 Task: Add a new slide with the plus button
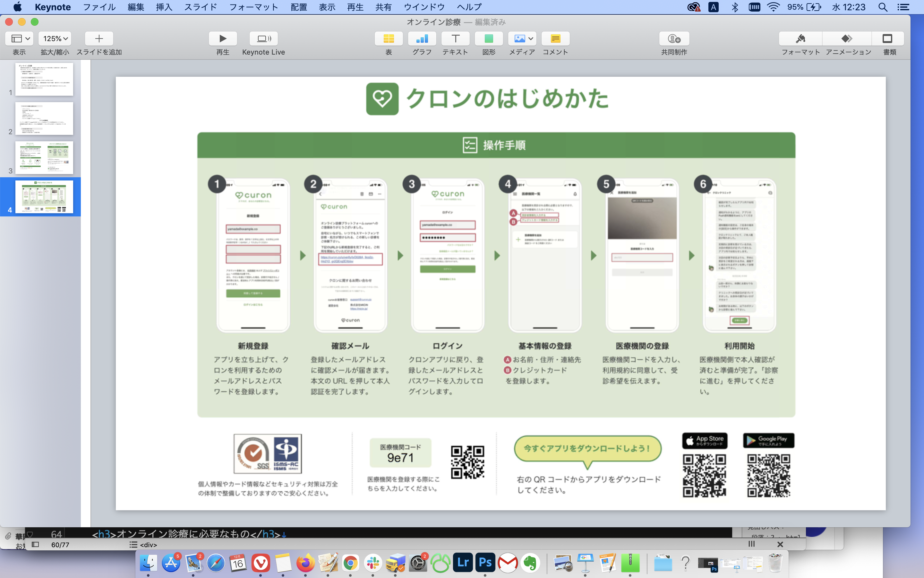[99, 39]
